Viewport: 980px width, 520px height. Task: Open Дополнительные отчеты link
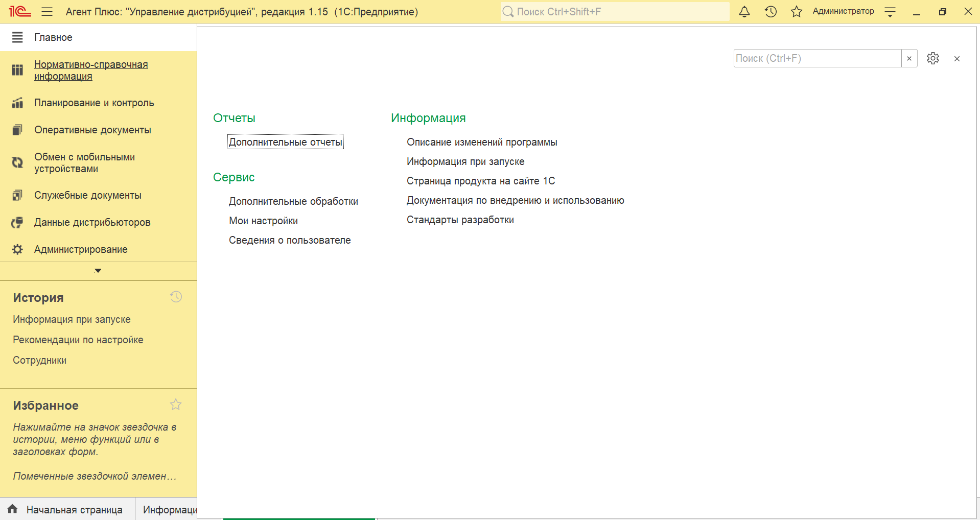coord(285,142)
